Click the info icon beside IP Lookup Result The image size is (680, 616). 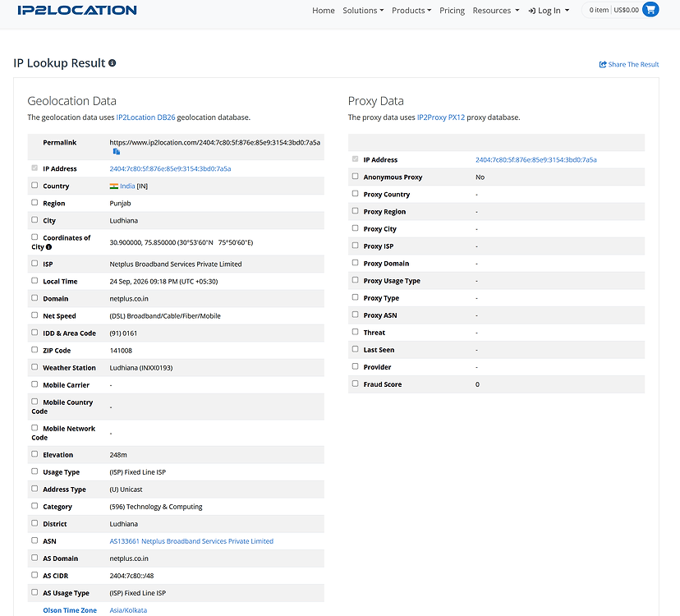113,63
